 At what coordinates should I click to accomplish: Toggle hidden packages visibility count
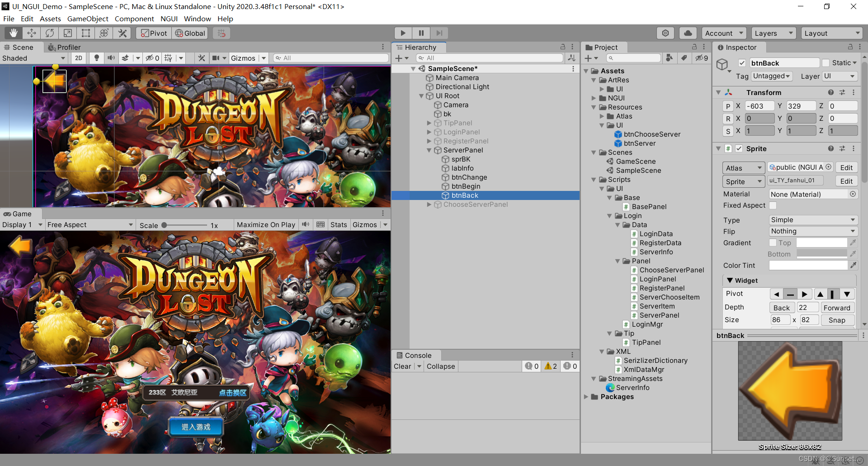(702, 58)
